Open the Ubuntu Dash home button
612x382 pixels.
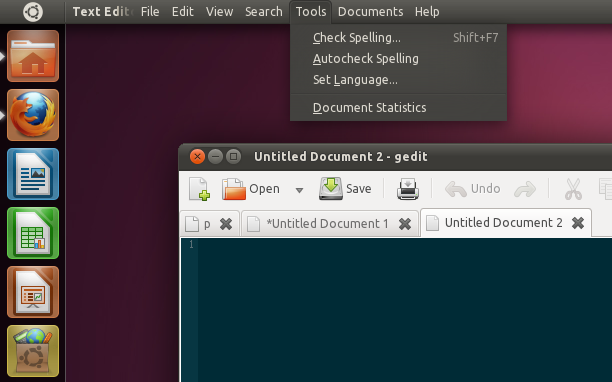[33, 12]
